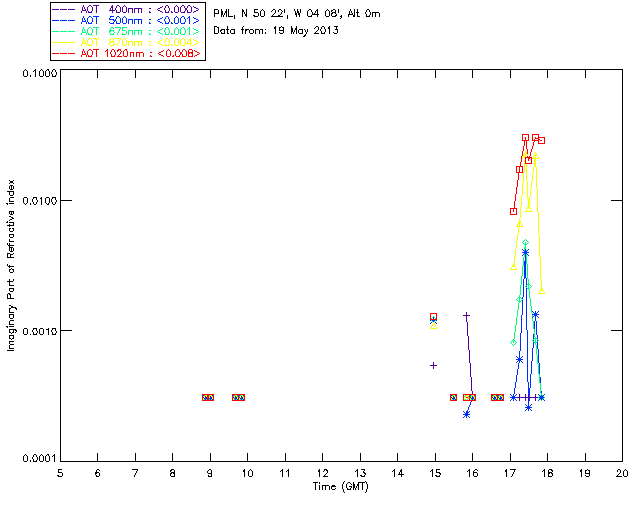Click the station header text starting with PML
This screenshot has width=640, height=512.
click(x=297, y=13)
